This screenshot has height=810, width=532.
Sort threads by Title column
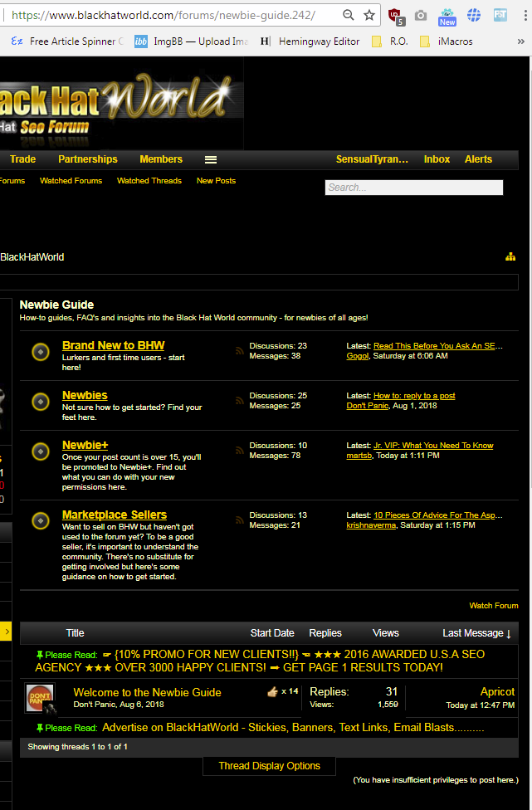coord(75,632)
